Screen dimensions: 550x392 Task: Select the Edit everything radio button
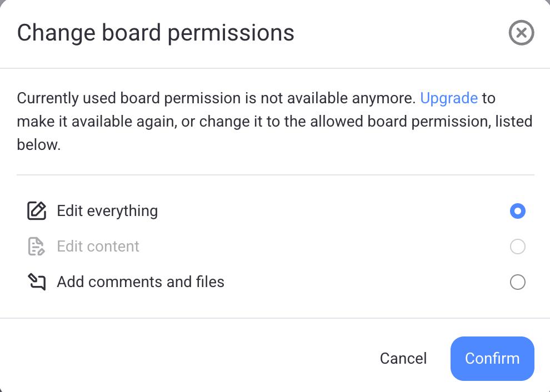(x=517, y=211)
